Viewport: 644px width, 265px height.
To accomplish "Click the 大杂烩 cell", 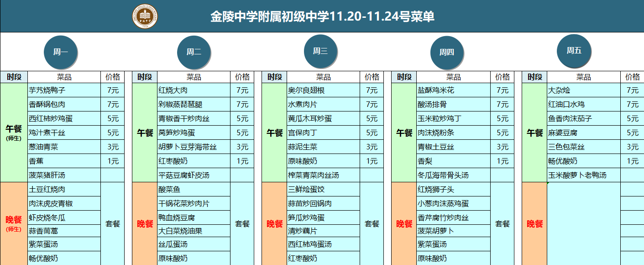I will [x=584, y=90].
